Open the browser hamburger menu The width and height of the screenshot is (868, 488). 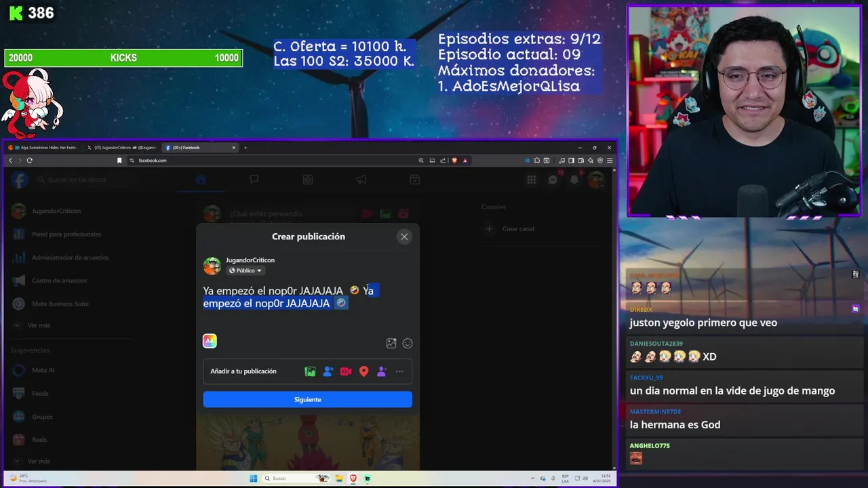pos(610,161)
